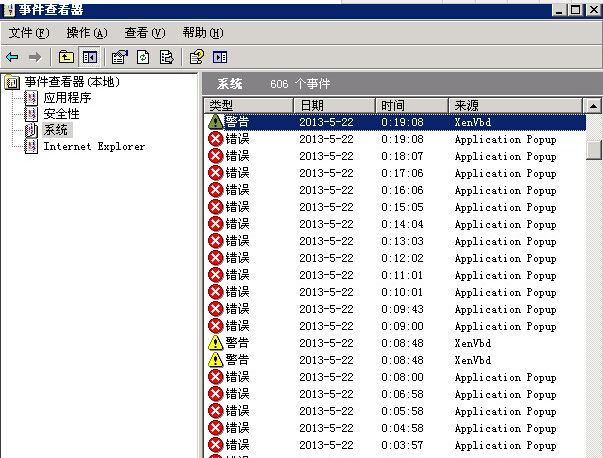The image size is (603, 458).
Task: Open the Help toolbar icon
Action: (x=197, y=57)
